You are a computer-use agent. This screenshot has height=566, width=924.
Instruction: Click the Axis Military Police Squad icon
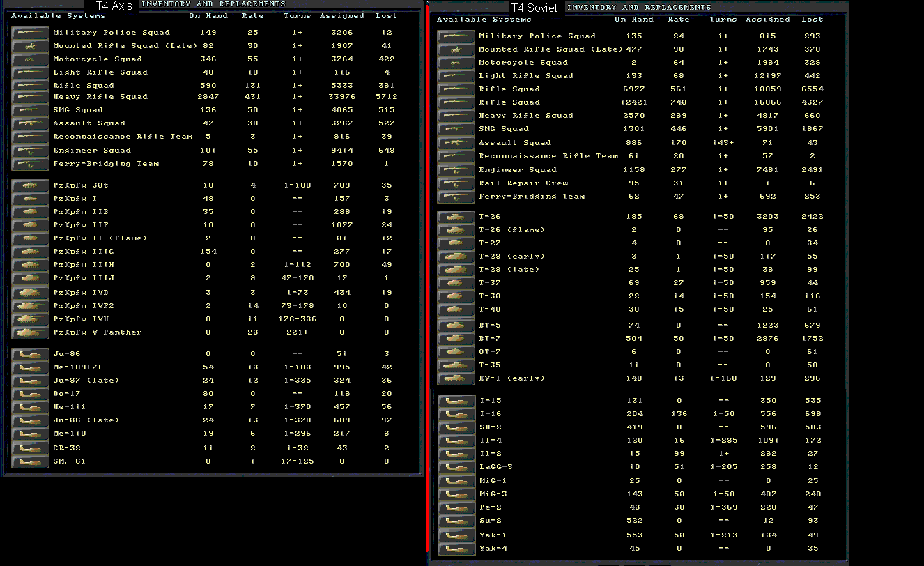pos(31,33)
